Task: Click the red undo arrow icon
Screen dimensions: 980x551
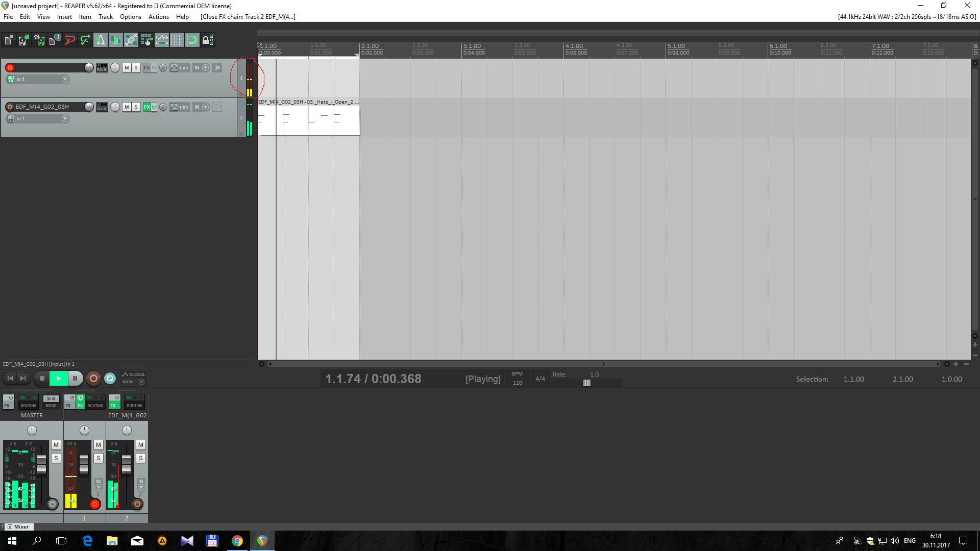Action: pyautogui.click(x=70, y=40)
